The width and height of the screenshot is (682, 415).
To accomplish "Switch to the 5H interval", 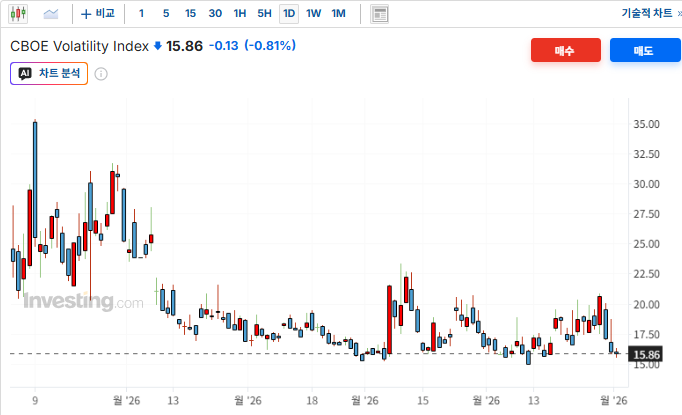I will (x=264, y=14).
